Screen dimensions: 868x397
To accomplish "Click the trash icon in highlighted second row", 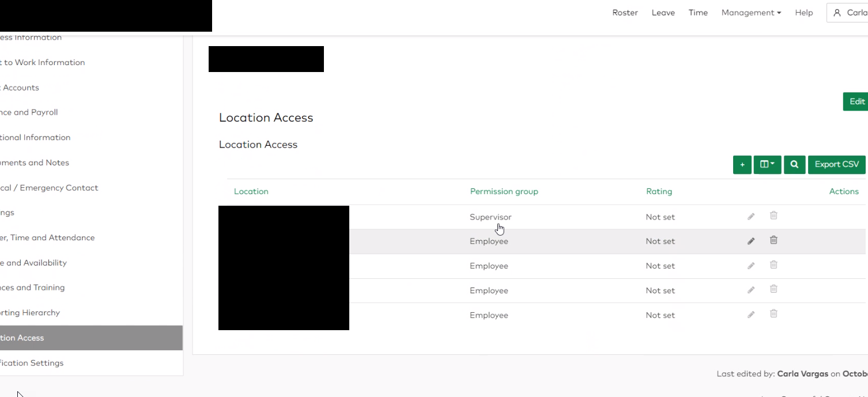I will tap(773, 240).
